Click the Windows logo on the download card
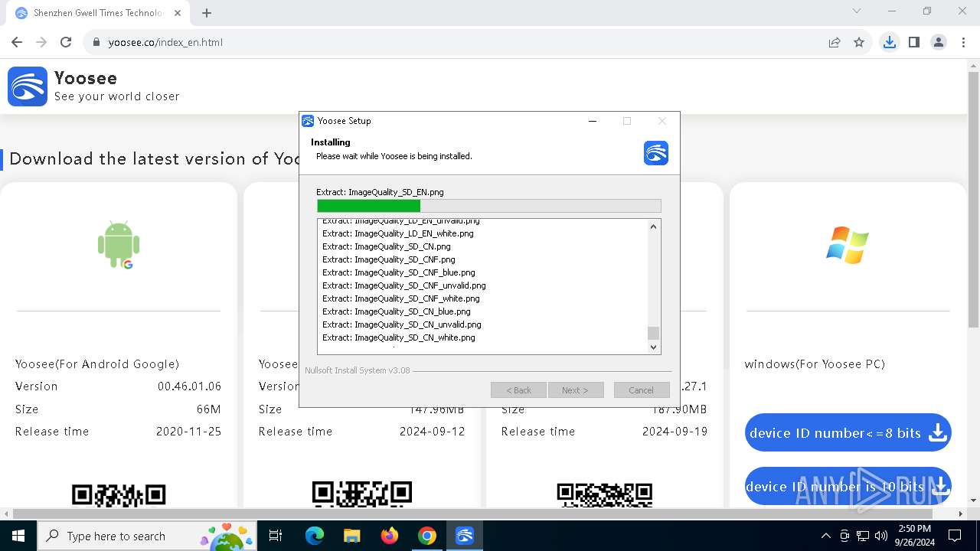 [x=848, y=245]
